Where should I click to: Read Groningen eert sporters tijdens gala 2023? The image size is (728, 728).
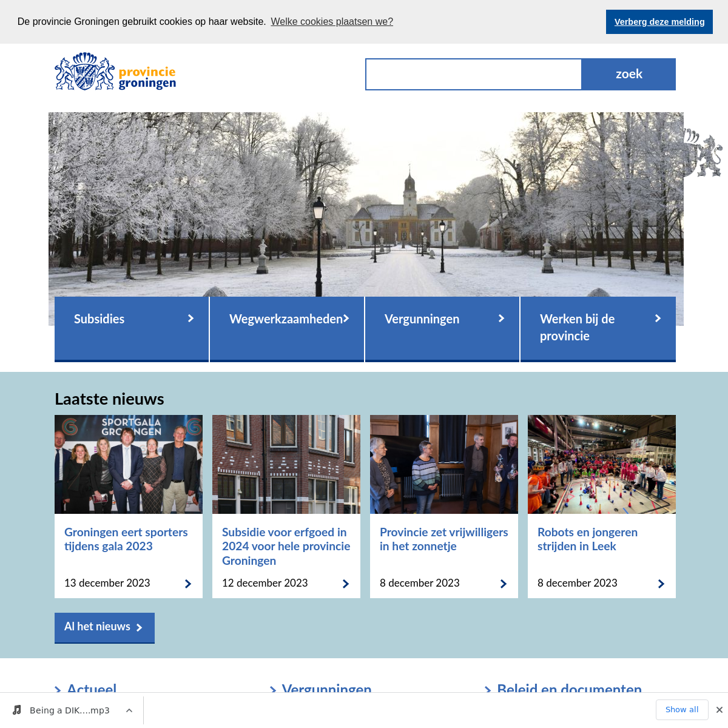[126, 539]
